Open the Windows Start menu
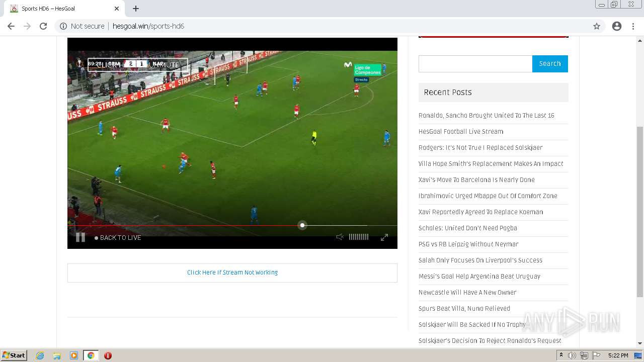 point(14,355)
